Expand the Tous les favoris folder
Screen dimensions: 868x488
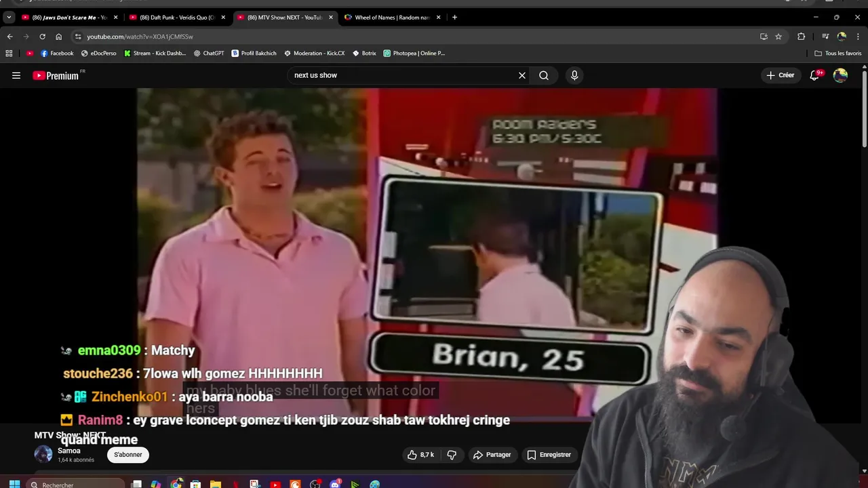coord(838,53)
